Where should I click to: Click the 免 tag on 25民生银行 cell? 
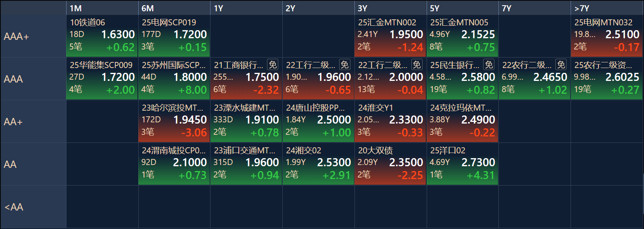pos(489,65)
